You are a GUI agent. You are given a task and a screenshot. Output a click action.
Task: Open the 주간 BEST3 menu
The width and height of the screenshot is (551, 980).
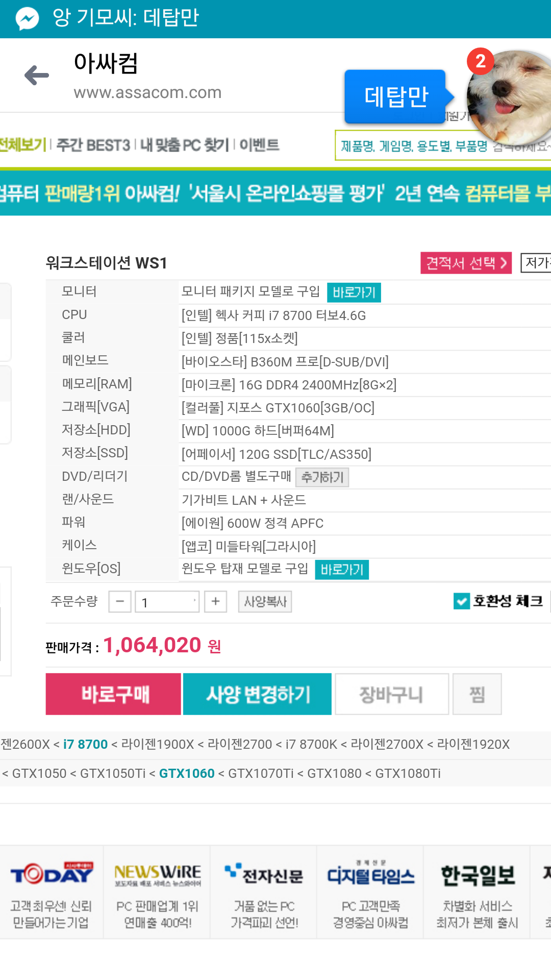click(x=93, y=145)
